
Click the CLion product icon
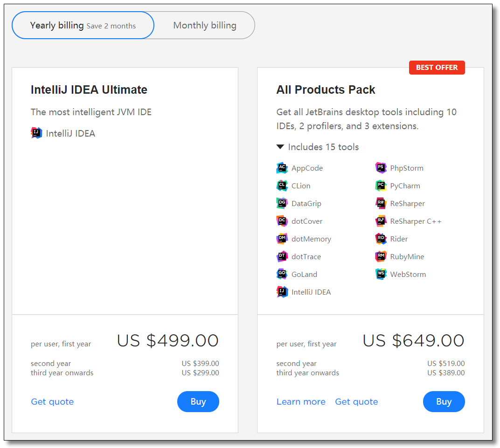tap(282, 186)
